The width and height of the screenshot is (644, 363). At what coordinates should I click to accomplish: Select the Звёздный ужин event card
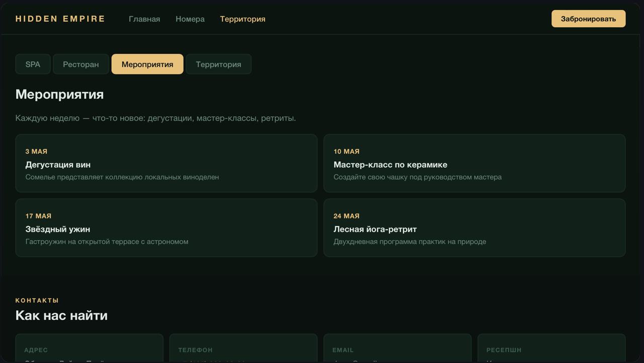point(166,228)
